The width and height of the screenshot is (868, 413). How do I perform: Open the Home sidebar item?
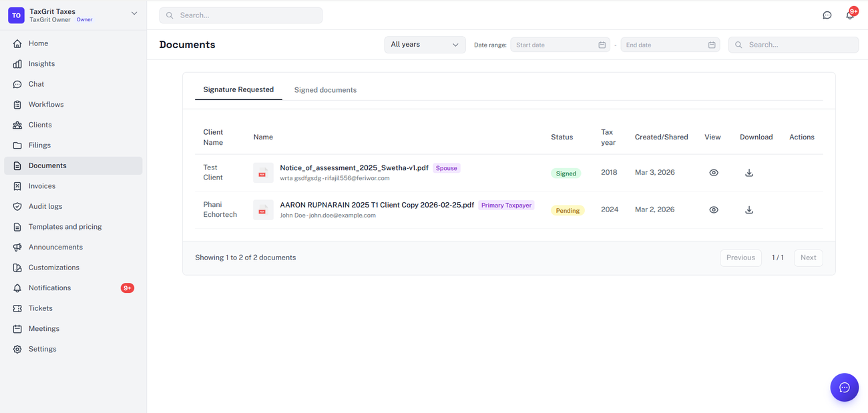[73, 43]
